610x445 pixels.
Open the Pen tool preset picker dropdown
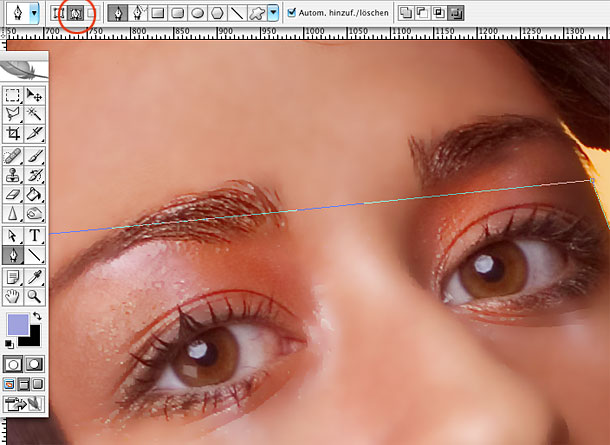point(35,13)
